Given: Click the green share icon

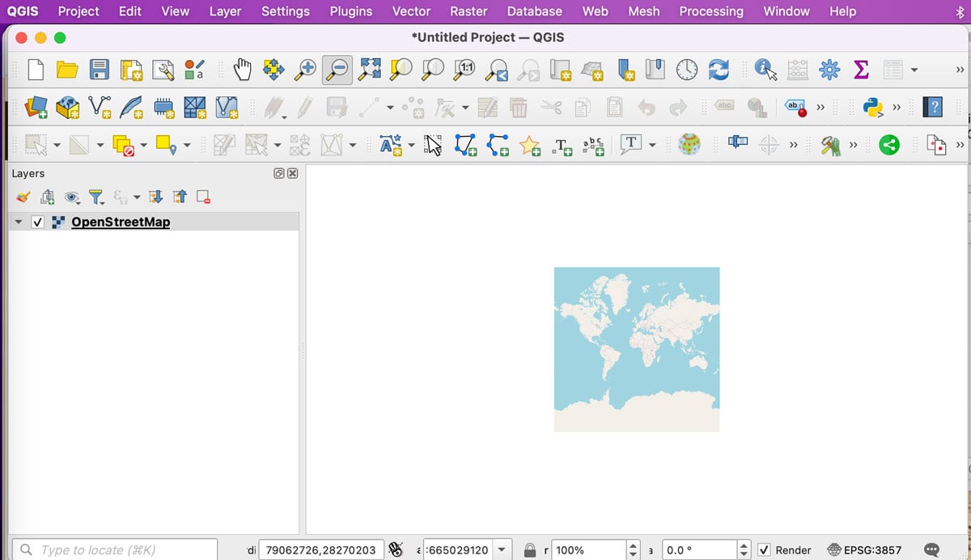Looking at the screenshot, I should click(889, 145).
